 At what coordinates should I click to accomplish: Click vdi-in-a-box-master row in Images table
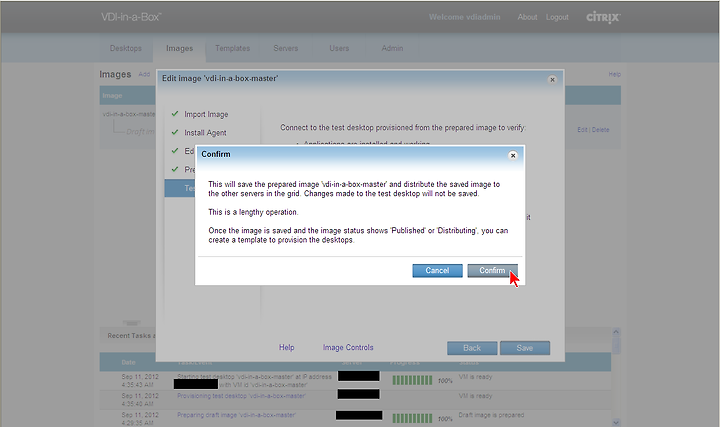(128, 114)
